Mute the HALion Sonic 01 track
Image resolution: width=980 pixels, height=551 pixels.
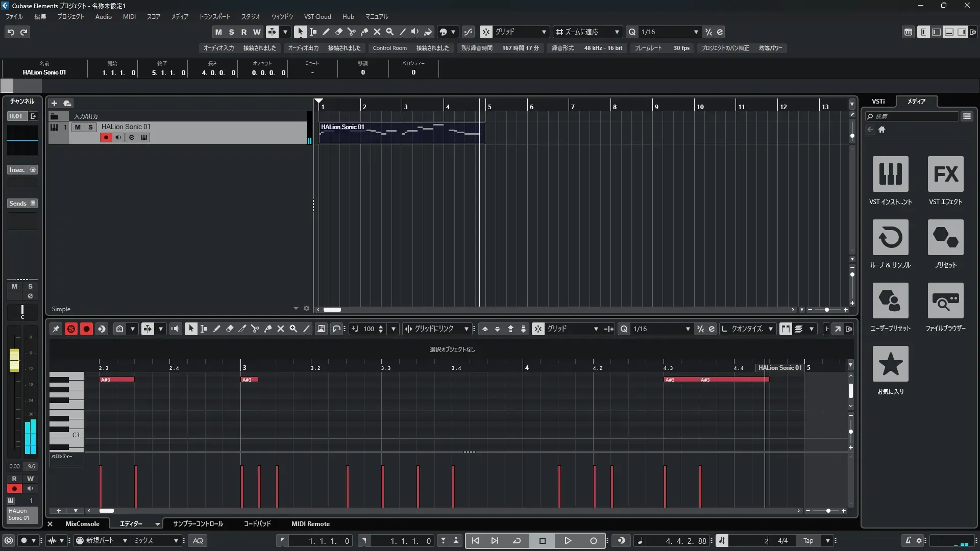click(x=78, y=127)
